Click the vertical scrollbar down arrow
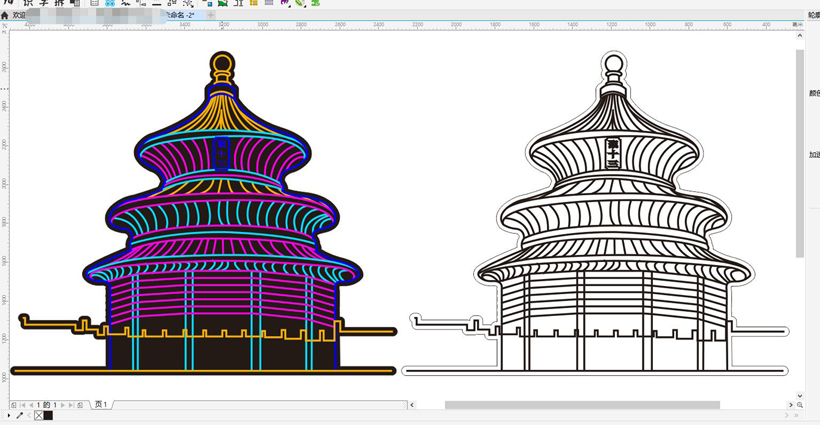This screenshot has height=425, width=820. [800, 396]
